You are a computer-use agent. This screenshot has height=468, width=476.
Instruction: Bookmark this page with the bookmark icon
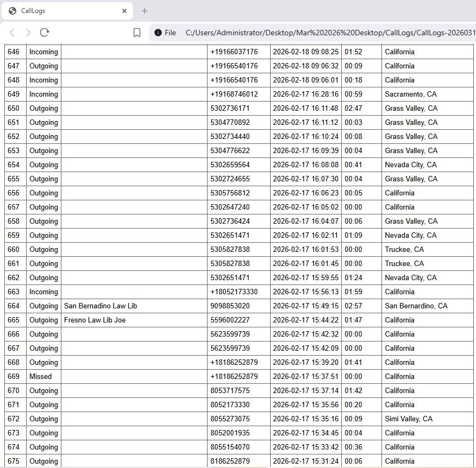pos(137,33)
